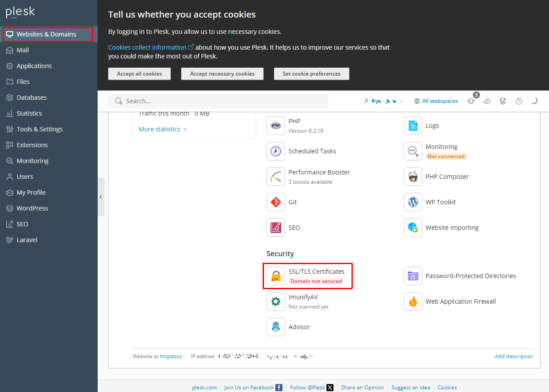
Task: Open the user account dropdown
Action: [x=383, y=101]
